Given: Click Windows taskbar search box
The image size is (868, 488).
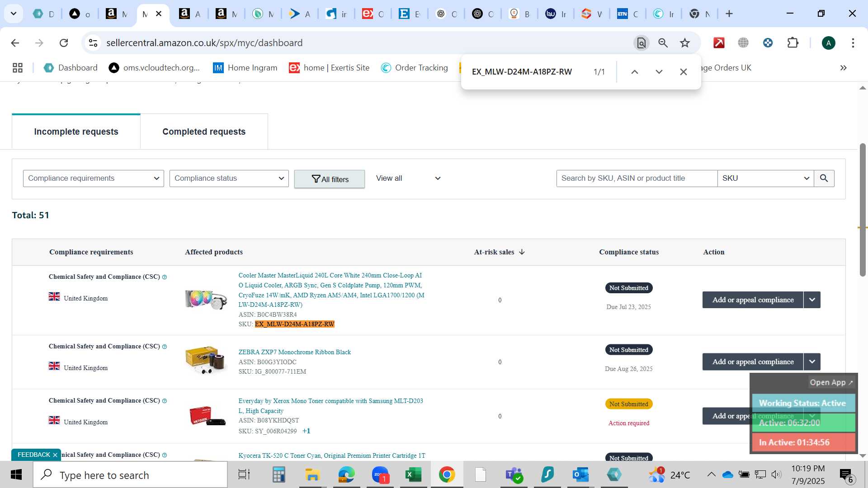Looking at the screenshot, I should (130, 475).
